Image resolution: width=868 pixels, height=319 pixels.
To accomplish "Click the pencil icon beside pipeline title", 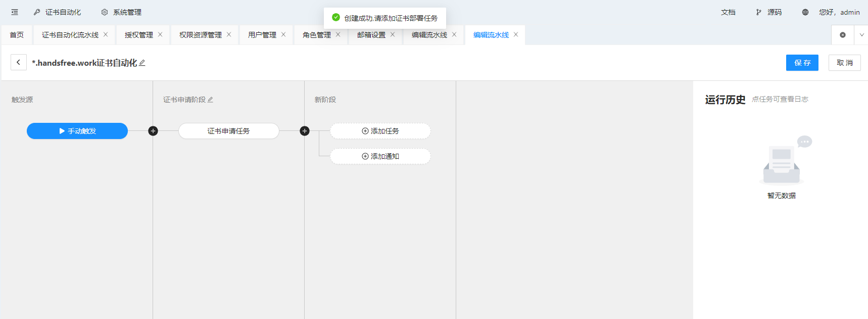I will pos(142,63).
